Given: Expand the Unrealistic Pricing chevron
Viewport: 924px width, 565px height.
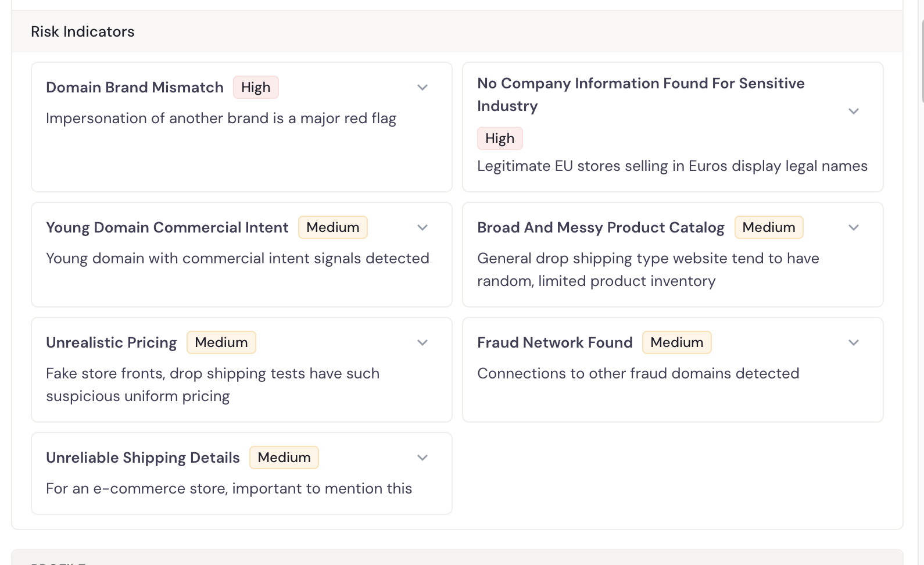Looking at the screenshot, I should tap(422, 343).
